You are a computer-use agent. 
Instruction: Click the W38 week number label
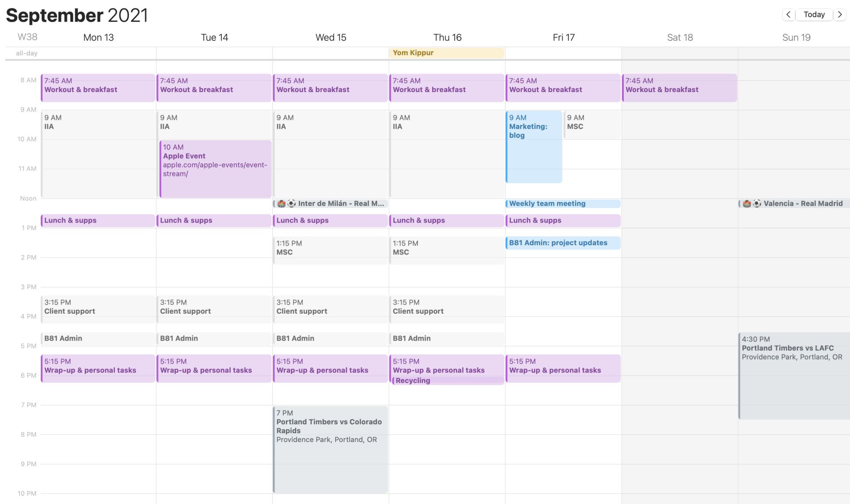point(27,37)
